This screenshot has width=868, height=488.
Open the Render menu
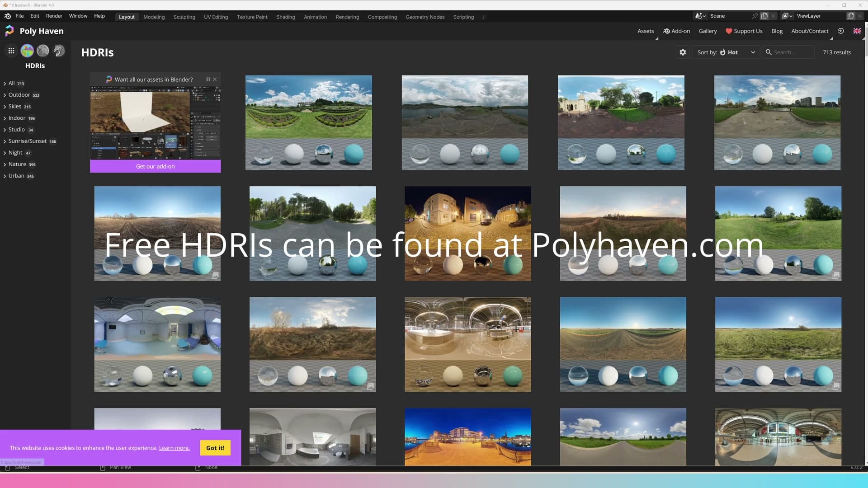[x=54, y=16]
